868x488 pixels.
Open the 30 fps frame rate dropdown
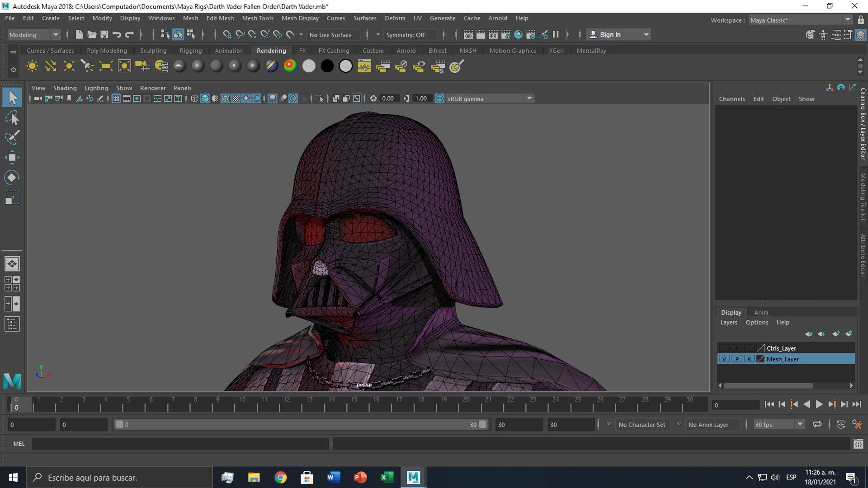pyautogui.click(x=779, y=424)
